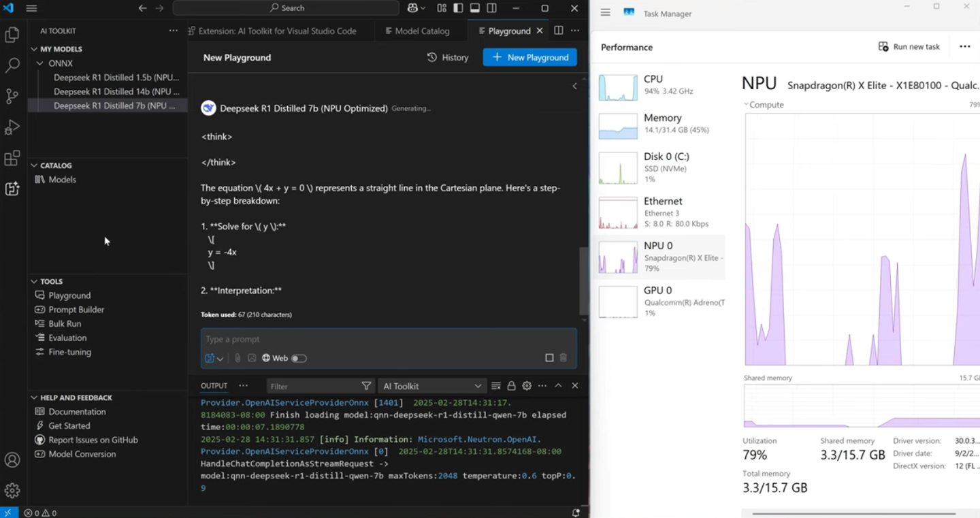Open Source Control in the activity bar

(x=12, y=96)
